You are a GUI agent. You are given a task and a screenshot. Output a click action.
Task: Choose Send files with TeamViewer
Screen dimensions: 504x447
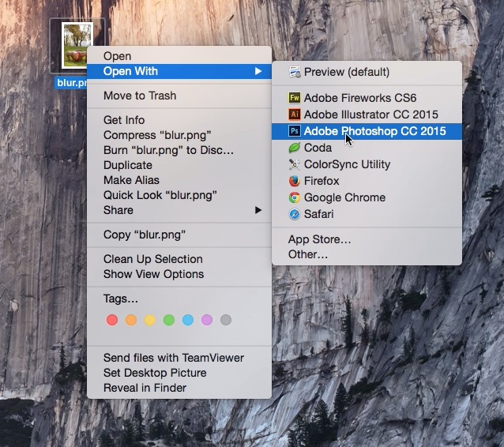click(179, 358)
